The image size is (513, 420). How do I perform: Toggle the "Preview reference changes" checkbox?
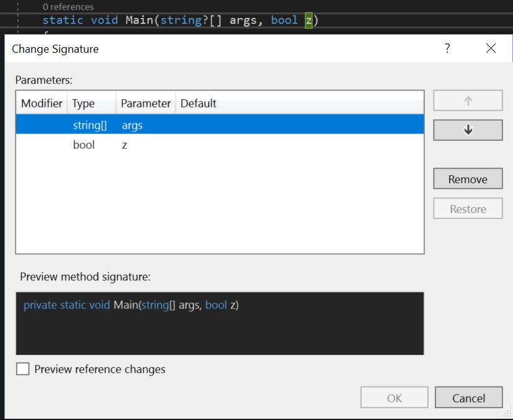(x=22, y=369)
